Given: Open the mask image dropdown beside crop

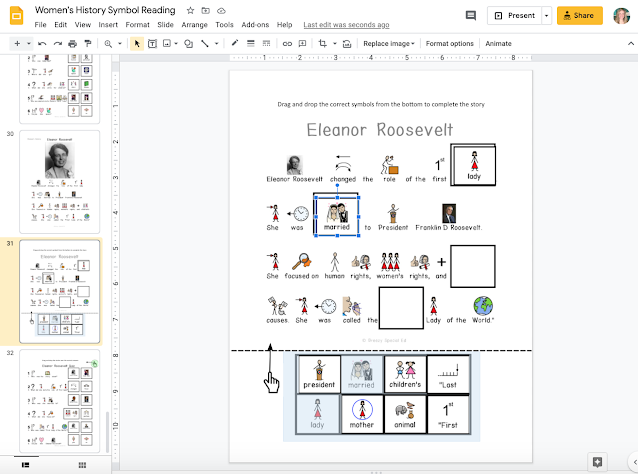Looking at the screenshot, I should [x=334, y=44].
